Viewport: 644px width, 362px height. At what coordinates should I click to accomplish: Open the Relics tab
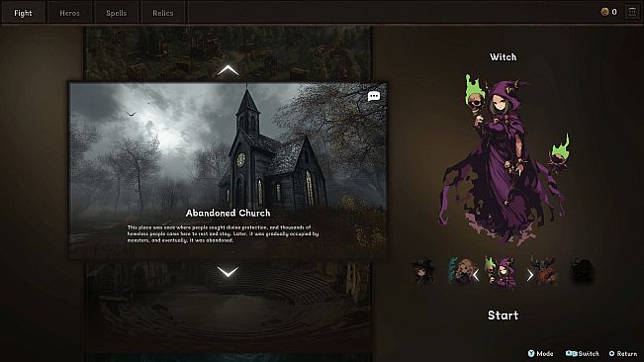[x=163, y=13]
